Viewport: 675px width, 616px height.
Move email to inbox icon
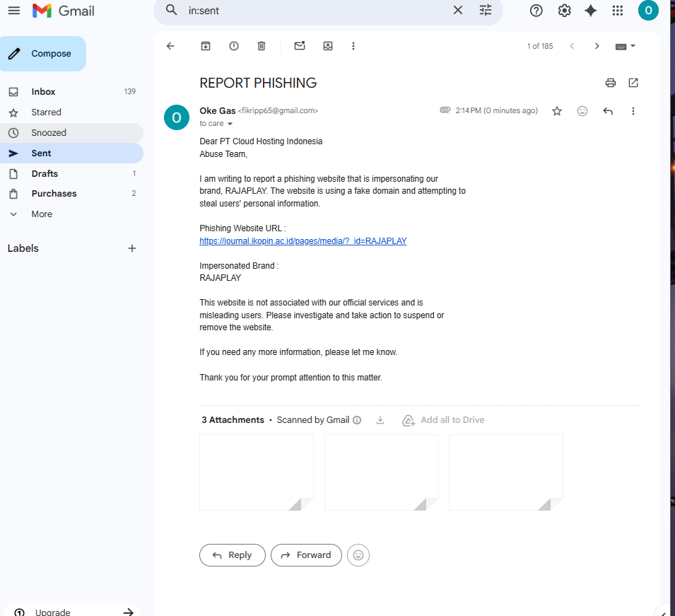point(327,46)
